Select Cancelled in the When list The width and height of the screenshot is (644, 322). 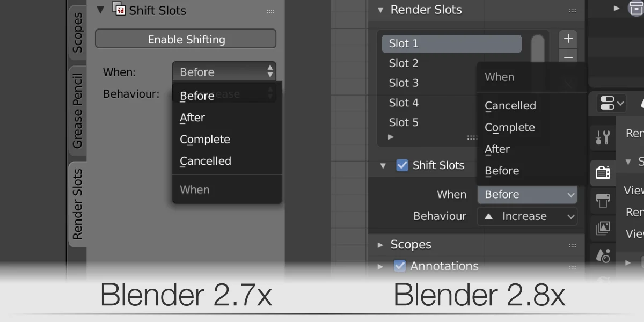tap(509, 105)
